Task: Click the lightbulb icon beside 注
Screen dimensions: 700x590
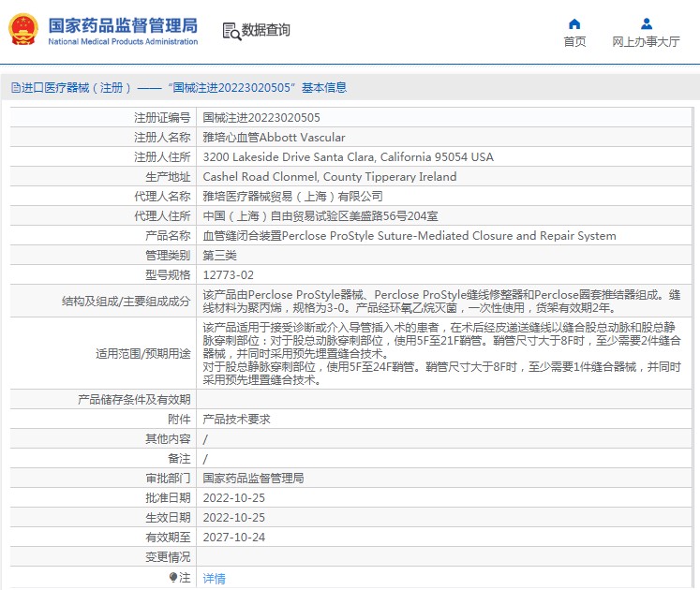Action: click(x=173, y=578)
